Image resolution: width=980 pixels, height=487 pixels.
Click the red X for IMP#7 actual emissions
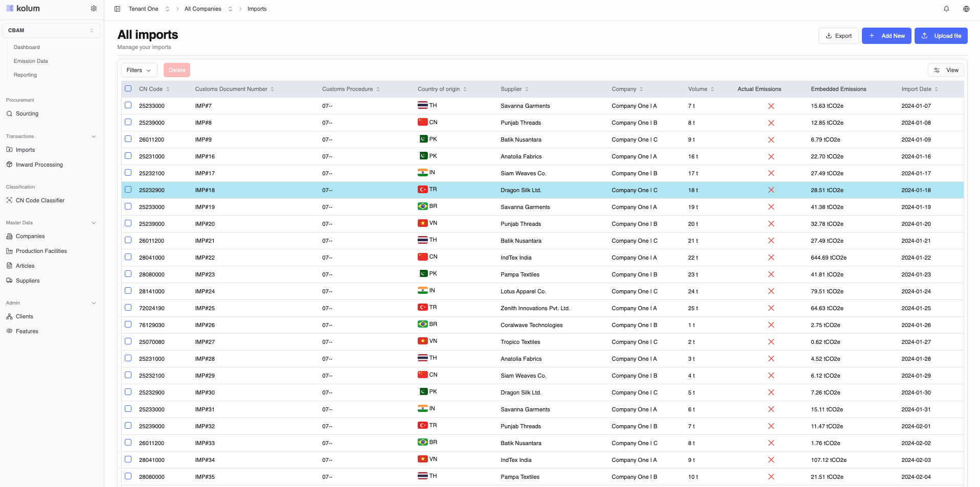coord(771,106)
